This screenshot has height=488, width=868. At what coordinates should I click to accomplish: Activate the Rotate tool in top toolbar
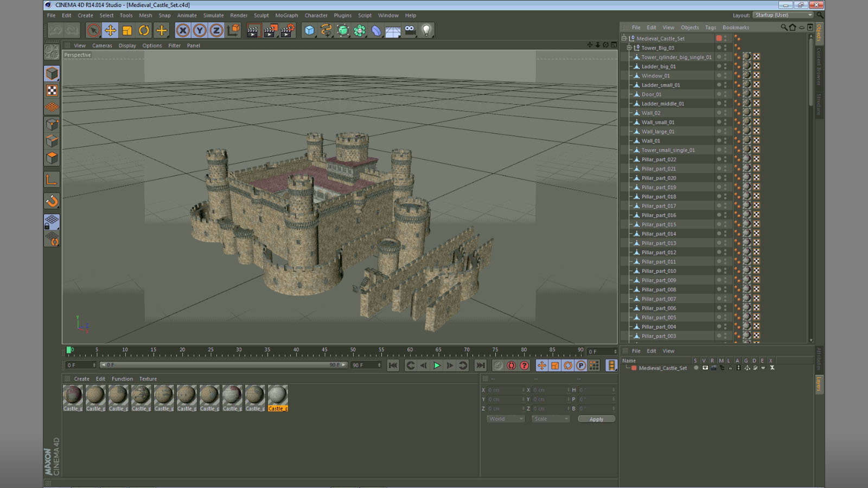click(x=144, y=30)
